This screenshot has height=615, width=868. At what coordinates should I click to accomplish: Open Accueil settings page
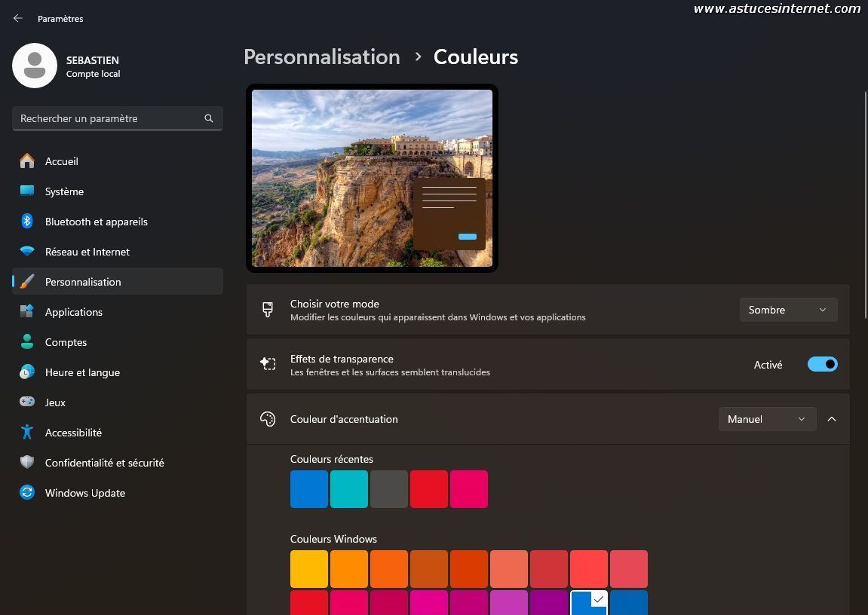pyautogui.click(x=118, y=161)
